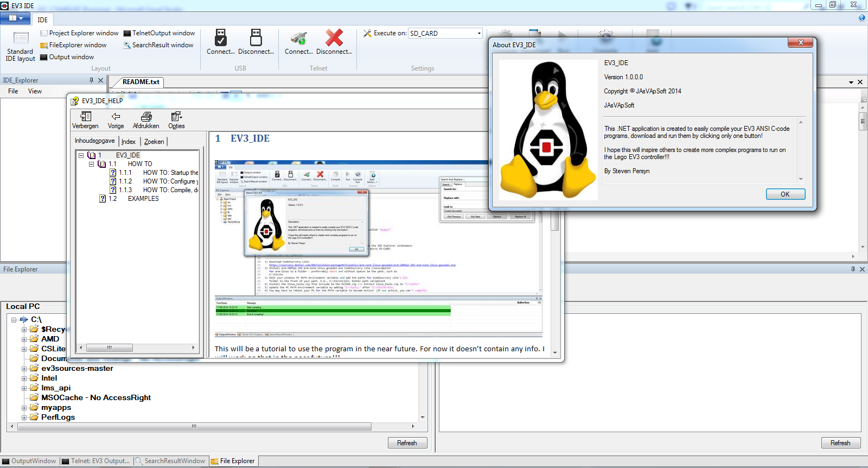
Task: Close the IDE_Explorer panel
Action: (100, 80)
